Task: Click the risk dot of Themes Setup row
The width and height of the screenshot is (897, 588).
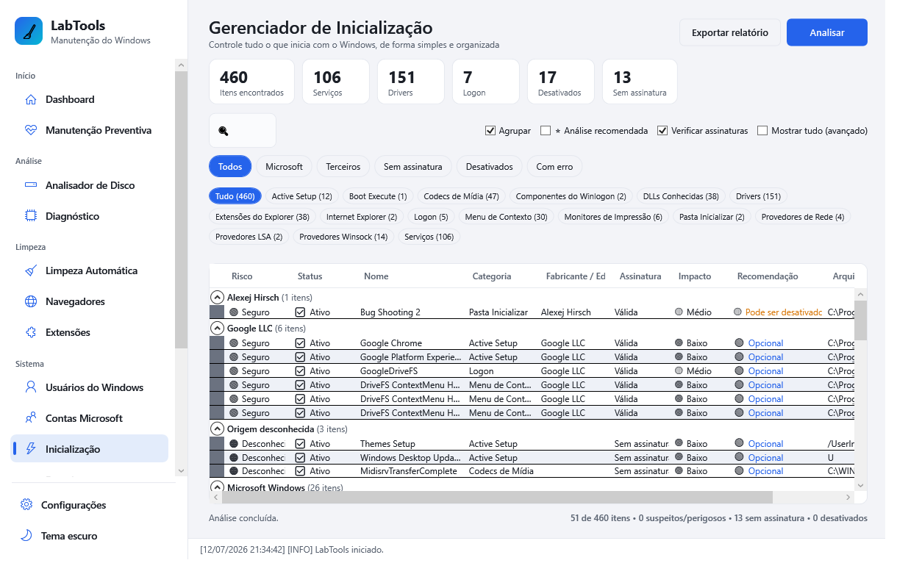Action: tap(234, 444)
